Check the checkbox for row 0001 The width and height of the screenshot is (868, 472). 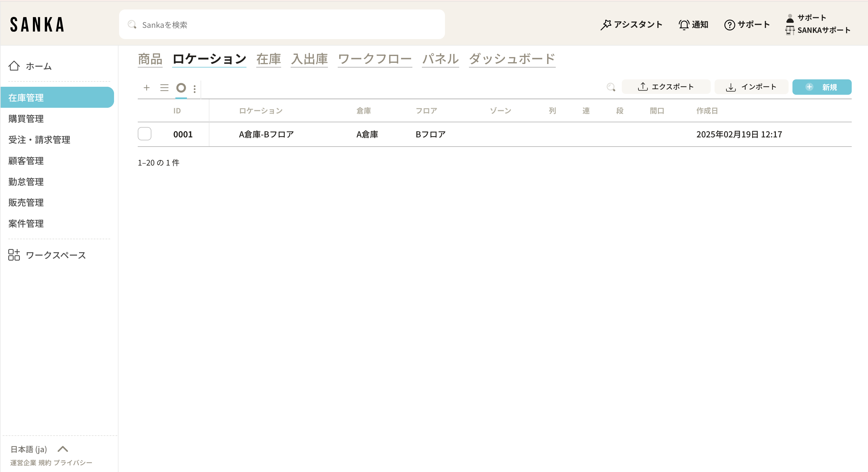[145, 134]
